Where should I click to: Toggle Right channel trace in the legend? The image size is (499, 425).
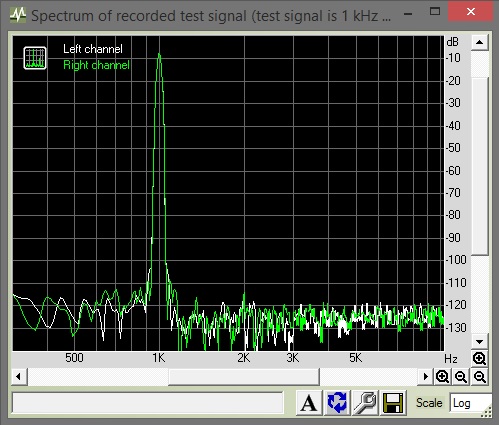coord(96,65)
